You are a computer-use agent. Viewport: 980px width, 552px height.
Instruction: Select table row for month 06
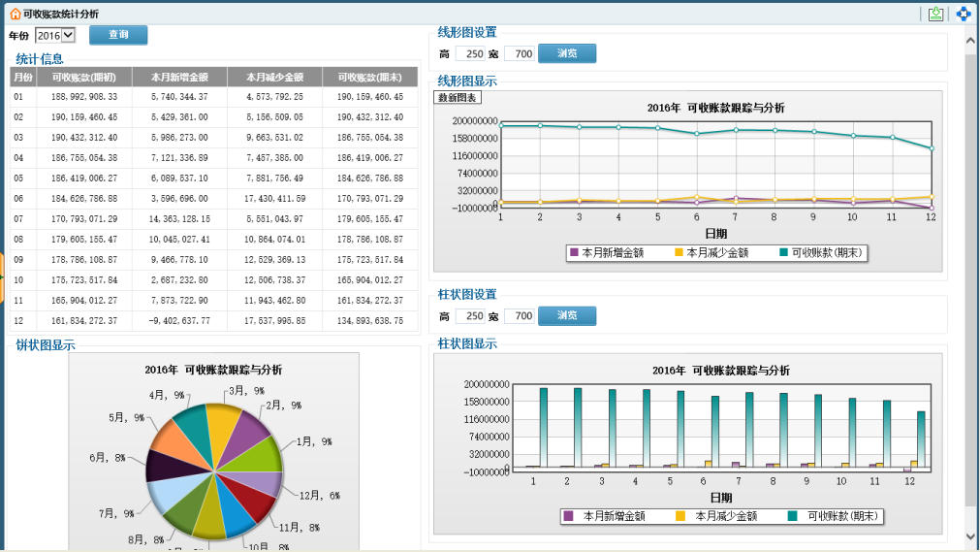pos(213,199)
